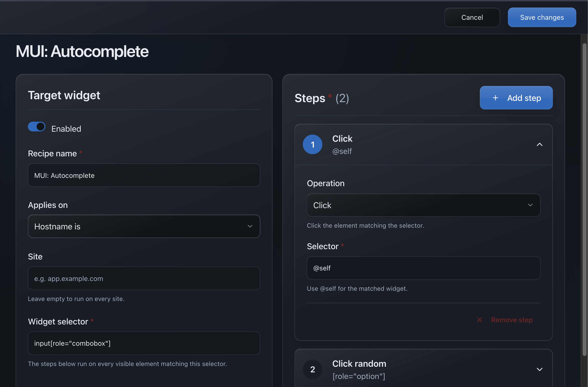The width and height of the screenshot is (588, 387).
Task: Click the 'Target widget' section heading
Action: (64, 95)
